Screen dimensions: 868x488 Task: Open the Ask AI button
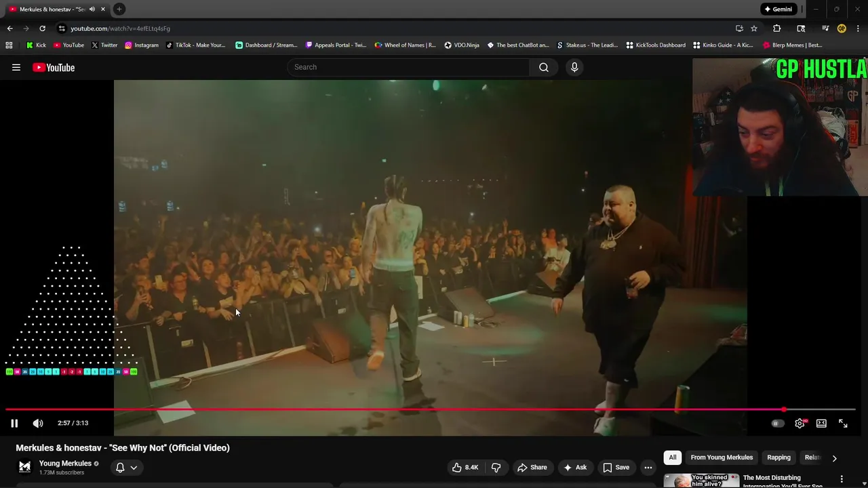[x=575, y=467]
